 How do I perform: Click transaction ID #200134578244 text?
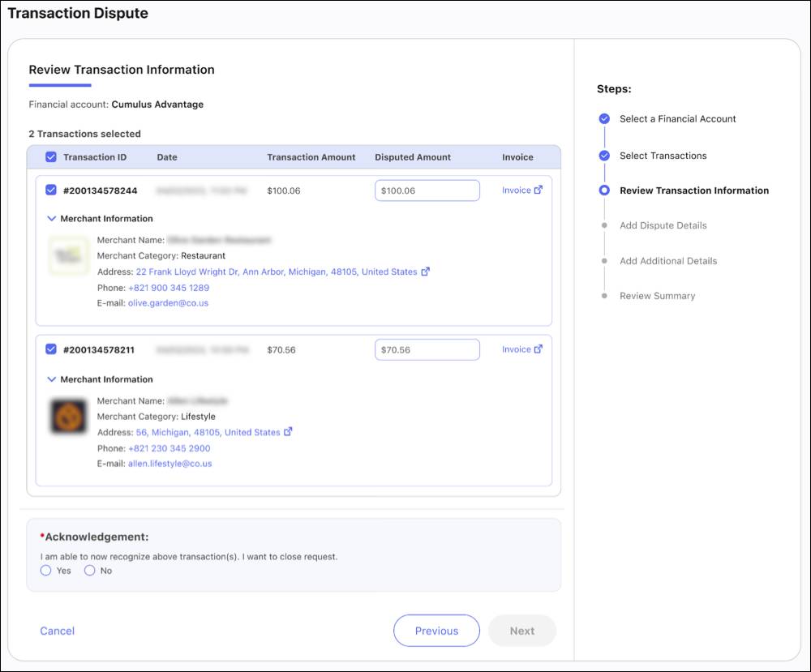point(101,190)
